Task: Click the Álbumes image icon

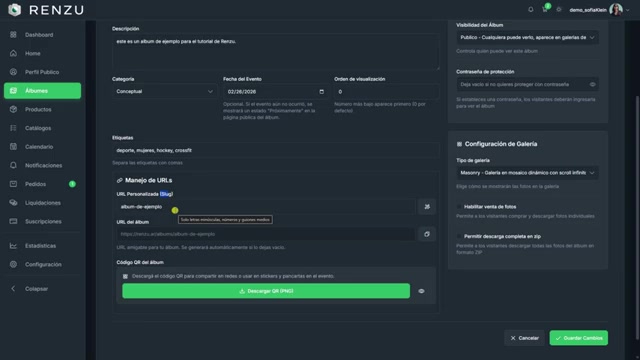Action: pyautogui.click(x=13, y=91)
